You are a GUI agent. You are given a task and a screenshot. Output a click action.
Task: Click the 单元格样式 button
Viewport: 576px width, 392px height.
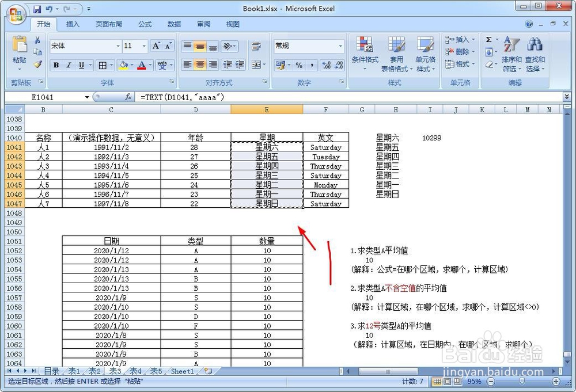(426, 55)
